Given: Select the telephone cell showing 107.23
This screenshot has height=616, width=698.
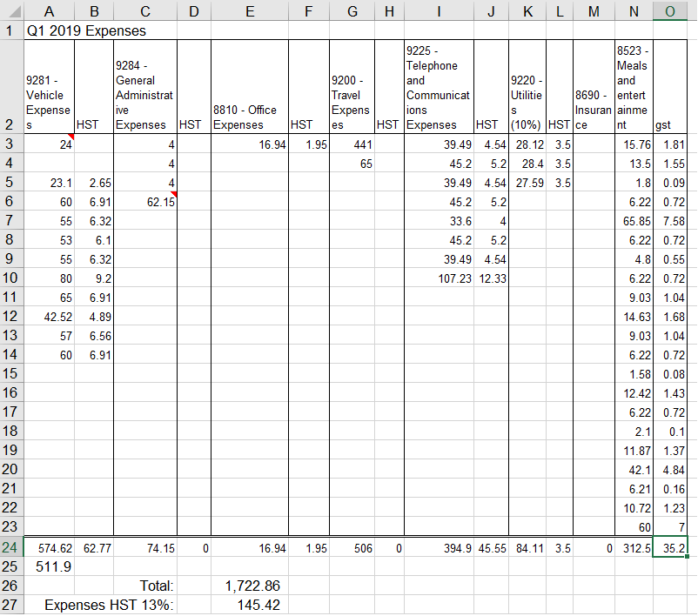Looking at the screenshot, I should pos(439,278).
